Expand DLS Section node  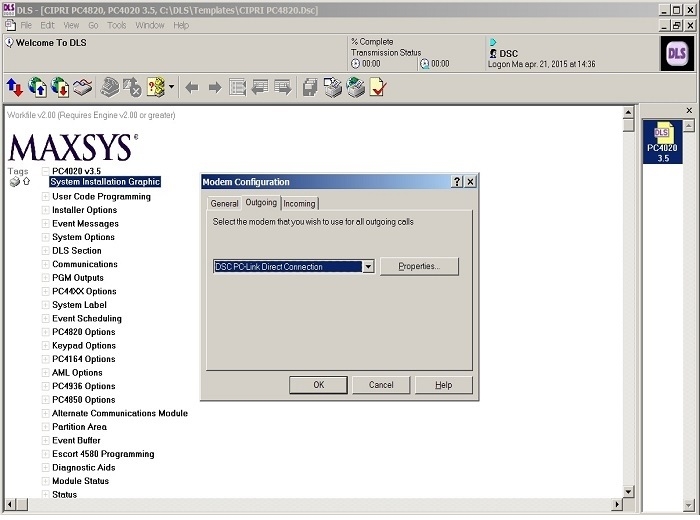45,250
